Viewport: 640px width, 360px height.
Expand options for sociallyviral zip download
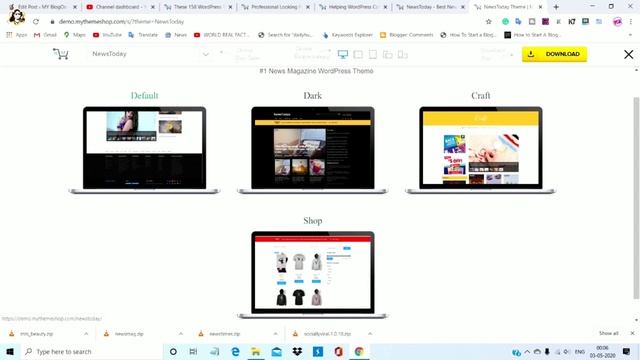(x=370, y=333)
